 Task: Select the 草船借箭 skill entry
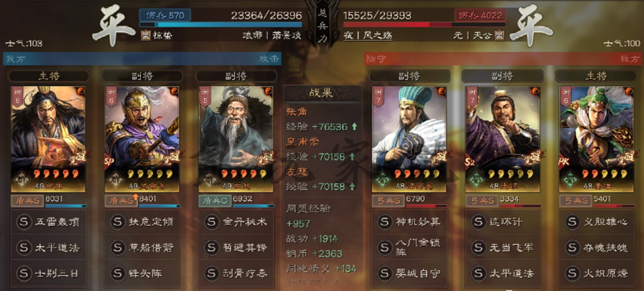(142, 247)
